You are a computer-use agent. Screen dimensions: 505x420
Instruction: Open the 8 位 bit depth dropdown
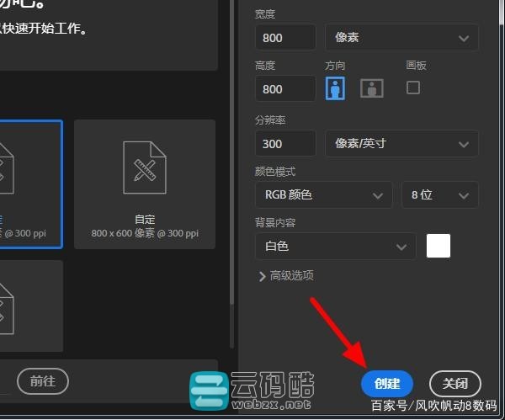click(x=439, y=194)
